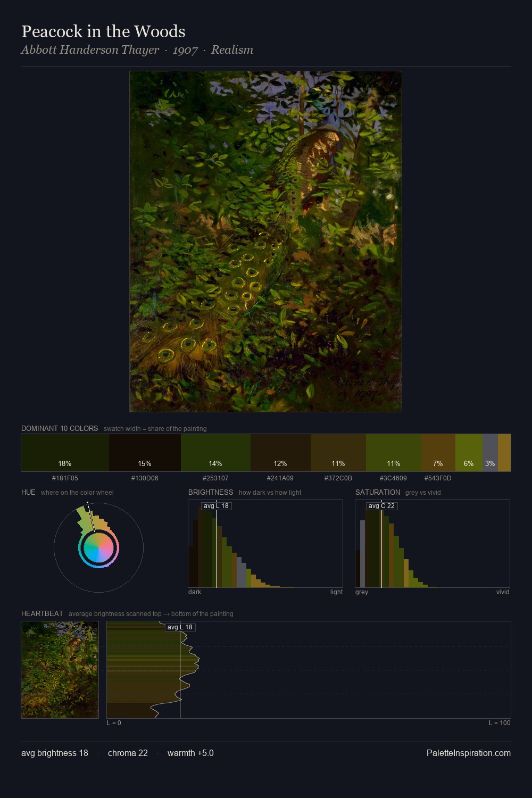
Task: Click the color wheel center in hue chart
Action: 98,547
